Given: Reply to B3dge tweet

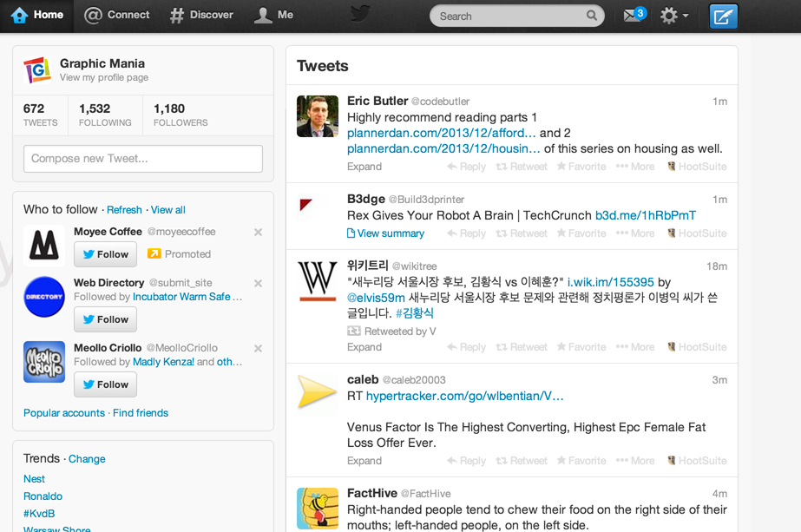Looking at the screenshot, I should pyautogui.click(x=466, y=233).
